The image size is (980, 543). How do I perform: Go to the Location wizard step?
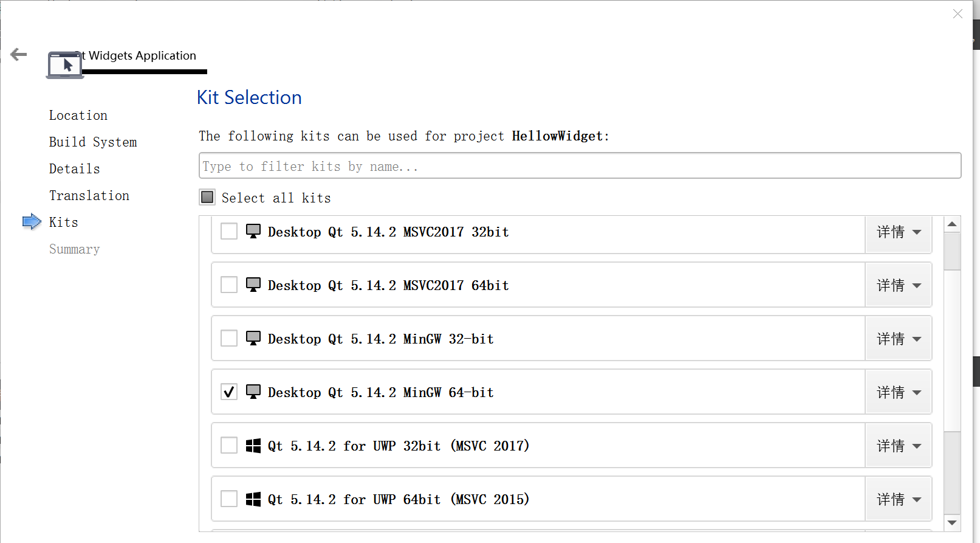point(78,116)
